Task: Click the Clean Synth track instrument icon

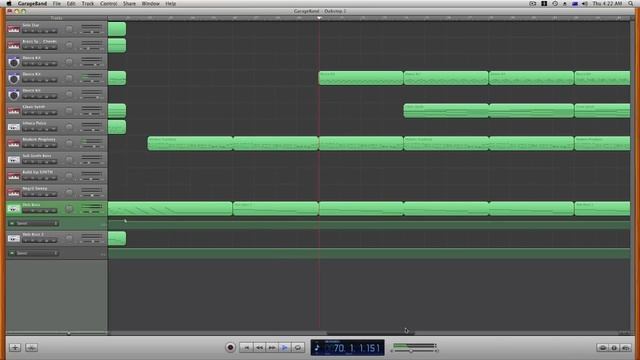Action: [13, 111]
